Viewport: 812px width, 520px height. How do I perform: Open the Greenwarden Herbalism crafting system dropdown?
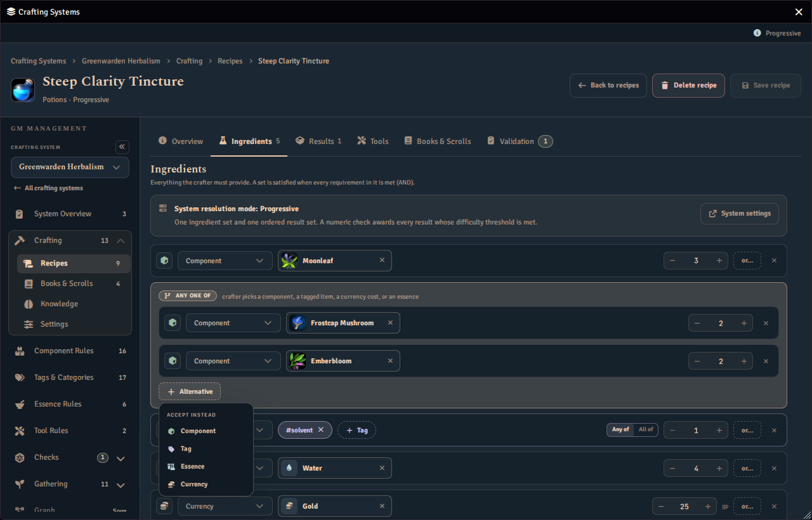(x=70, y=167)
